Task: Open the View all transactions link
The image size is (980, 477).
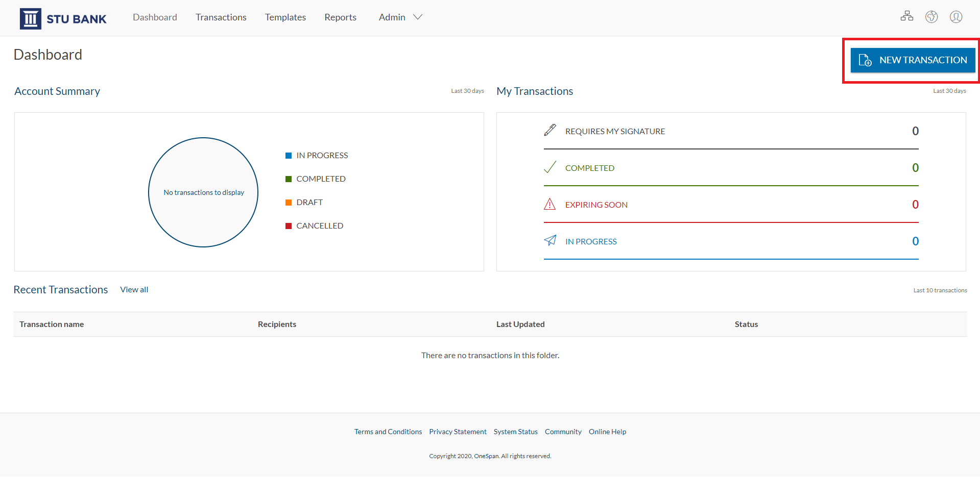Action: coord(134,289)
